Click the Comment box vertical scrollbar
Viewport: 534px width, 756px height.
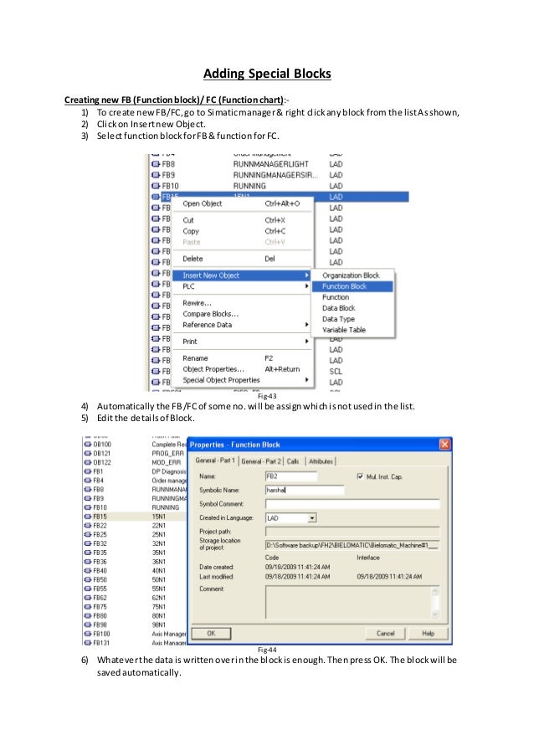point(435,602)
